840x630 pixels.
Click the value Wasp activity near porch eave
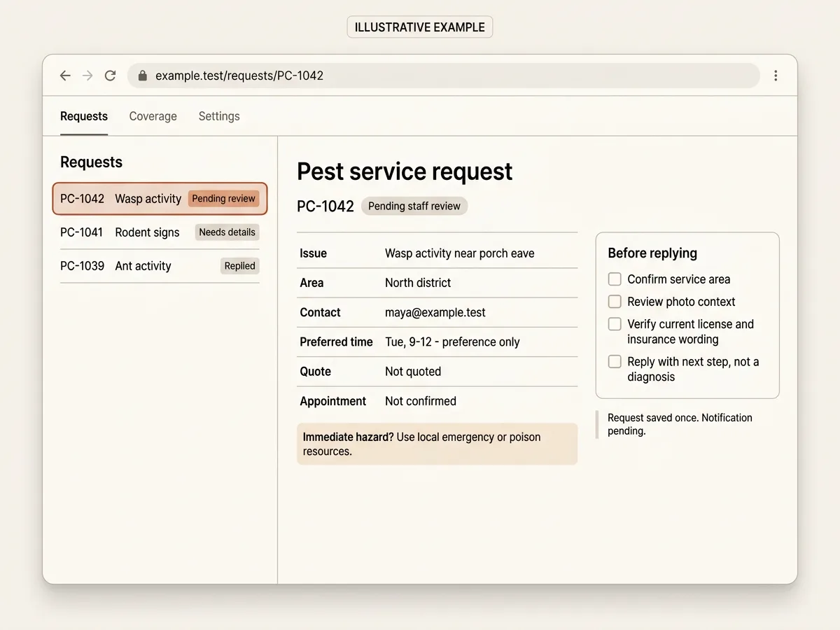click(460, 253)
